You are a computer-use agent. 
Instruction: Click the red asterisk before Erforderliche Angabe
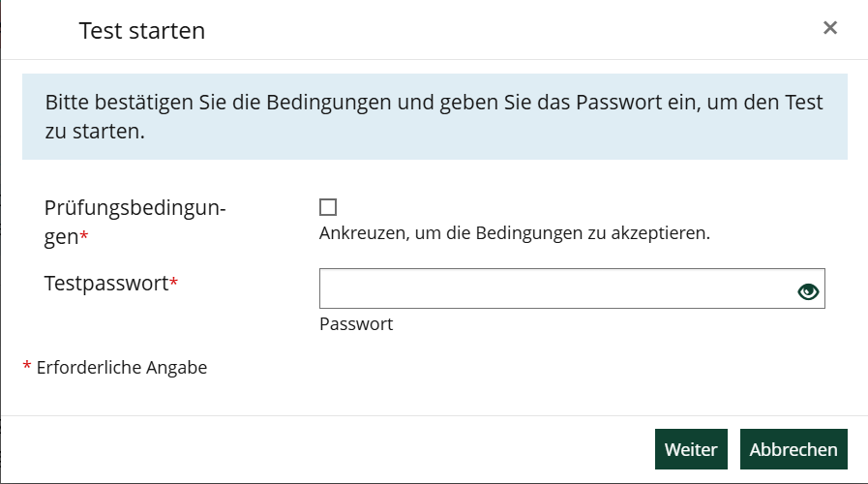point(27,367)
